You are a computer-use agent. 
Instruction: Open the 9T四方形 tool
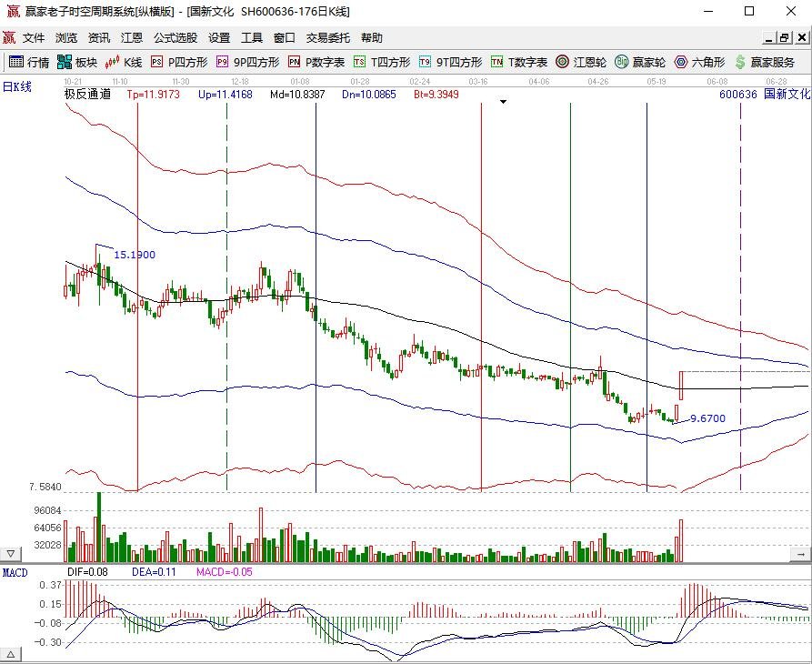[450, 62]
